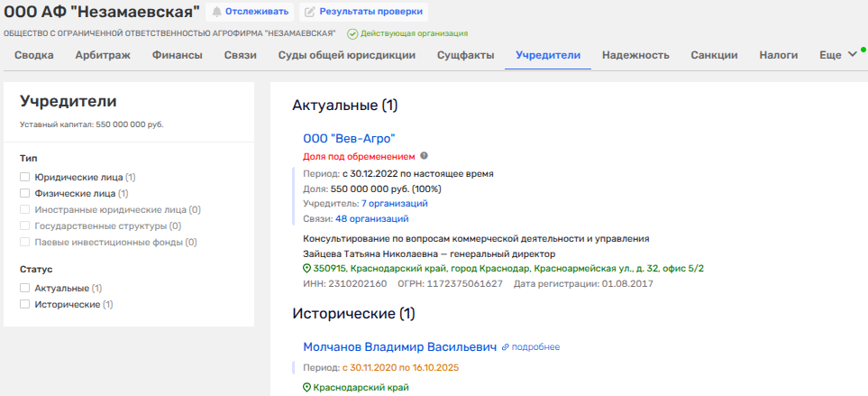
Task: Click the bell icon on Отслеживать
Action: coord(216,12)
